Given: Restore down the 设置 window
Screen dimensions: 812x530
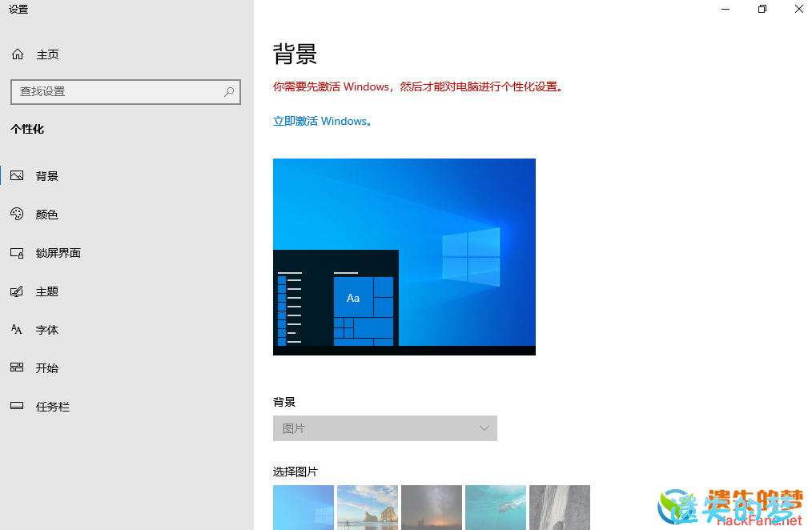Looking at the screenshot, I should [762, 9].
